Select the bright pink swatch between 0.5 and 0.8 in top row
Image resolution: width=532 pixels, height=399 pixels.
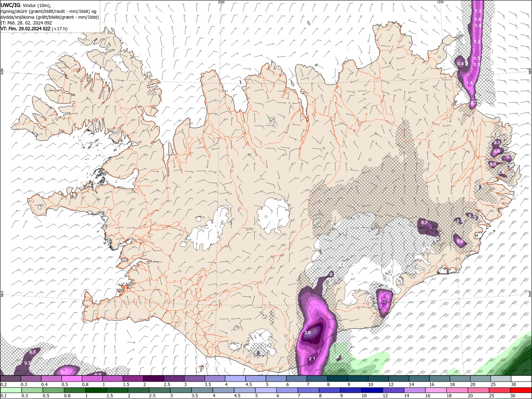(x=72, y=379)
